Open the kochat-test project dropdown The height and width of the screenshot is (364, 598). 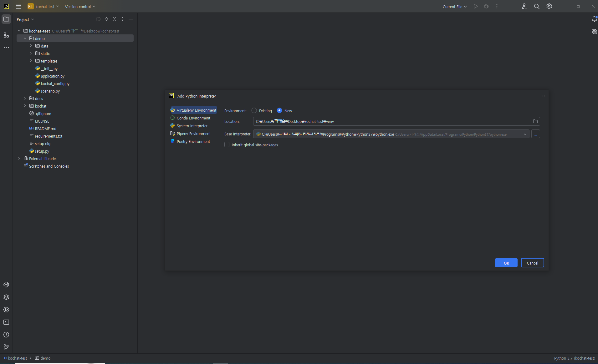(x=43, y=6)
